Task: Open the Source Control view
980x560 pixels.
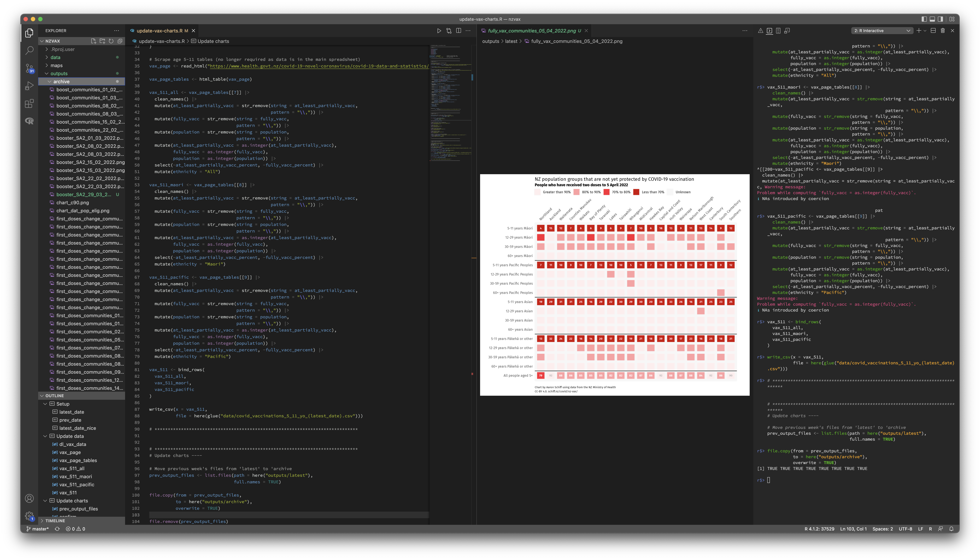Action: pos(29,68)
